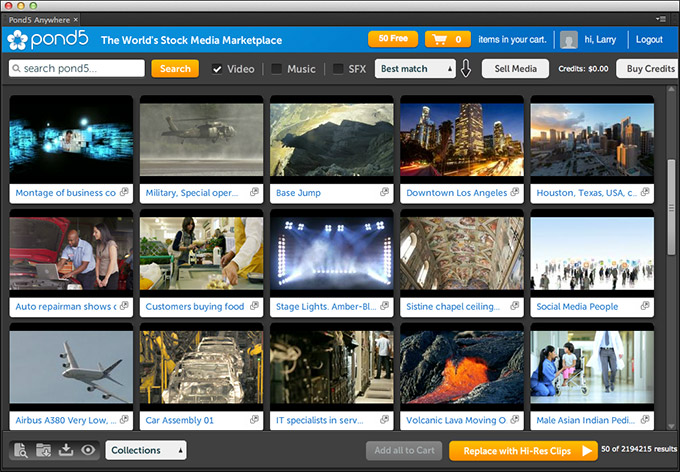Click the folder import icon at bottom left
Image resolution: width=680 pixels, height=472 pixels.
(x=43, y=450)
